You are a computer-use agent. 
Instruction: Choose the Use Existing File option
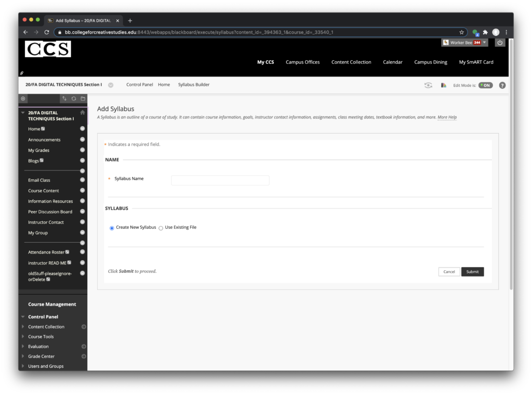point(161,228)
